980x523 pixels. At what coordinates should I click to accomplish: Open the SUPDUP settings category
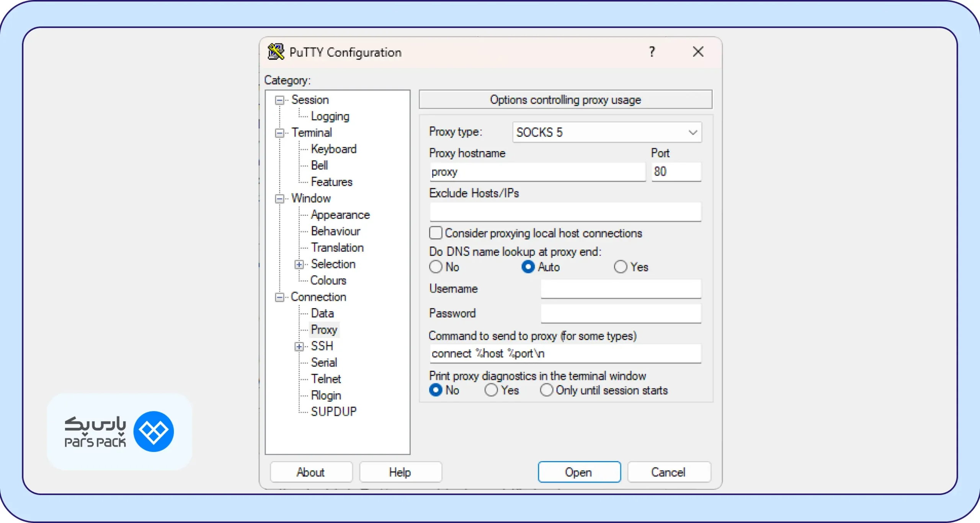pyautogui.click(x=334, y=412)
